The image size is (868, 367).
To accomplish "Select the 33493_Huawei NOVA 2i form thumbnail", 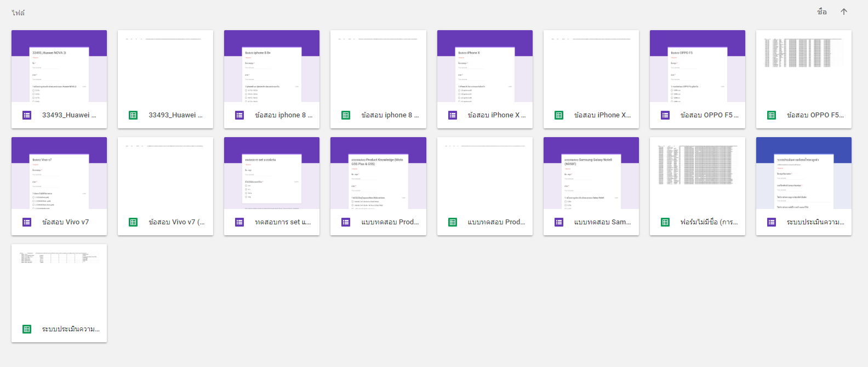I will tap(59, 66).
